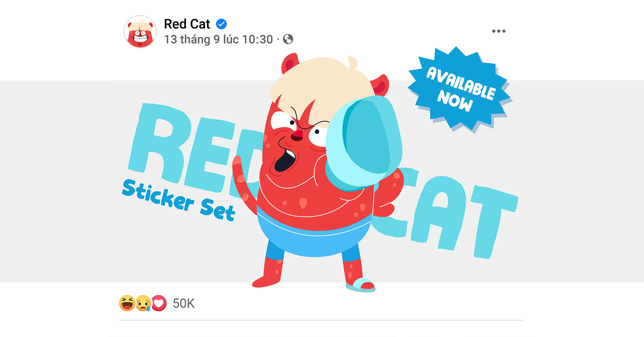Click the Sticker Set text in the image

coord(178,200)
